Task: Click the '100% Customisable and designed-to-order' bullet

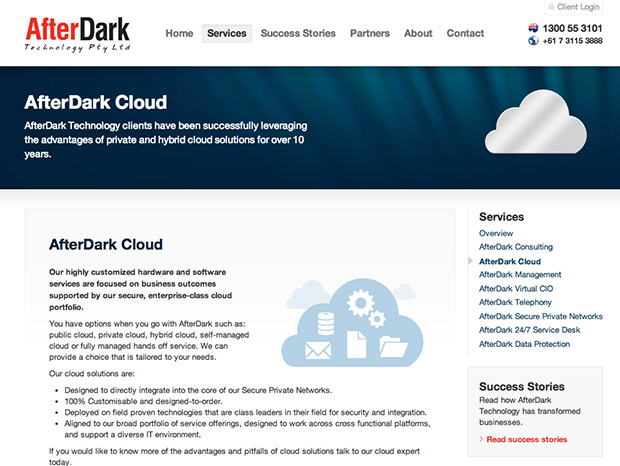Action: pyautogui.click(x=143, y=401)
